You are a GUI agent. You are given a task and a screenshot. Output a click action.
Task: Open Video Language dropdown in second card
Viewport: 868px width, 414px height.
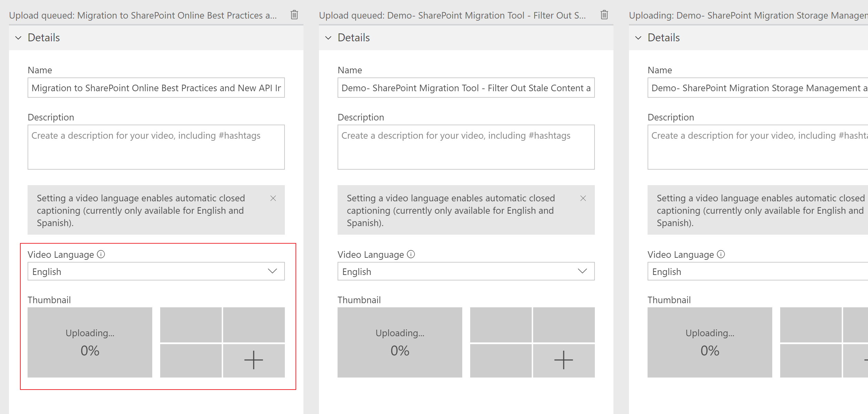466,272
